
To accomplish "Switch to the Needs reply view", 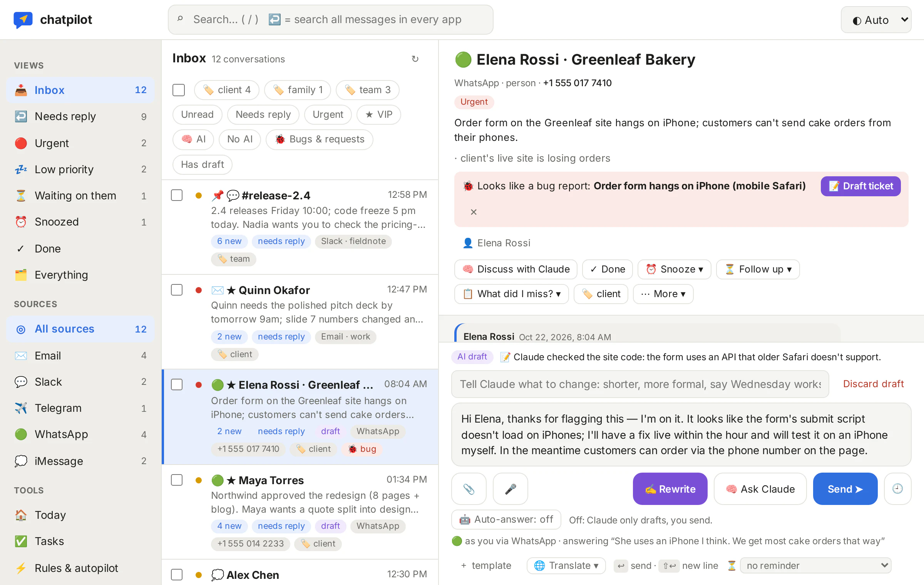I will [80, 116].
